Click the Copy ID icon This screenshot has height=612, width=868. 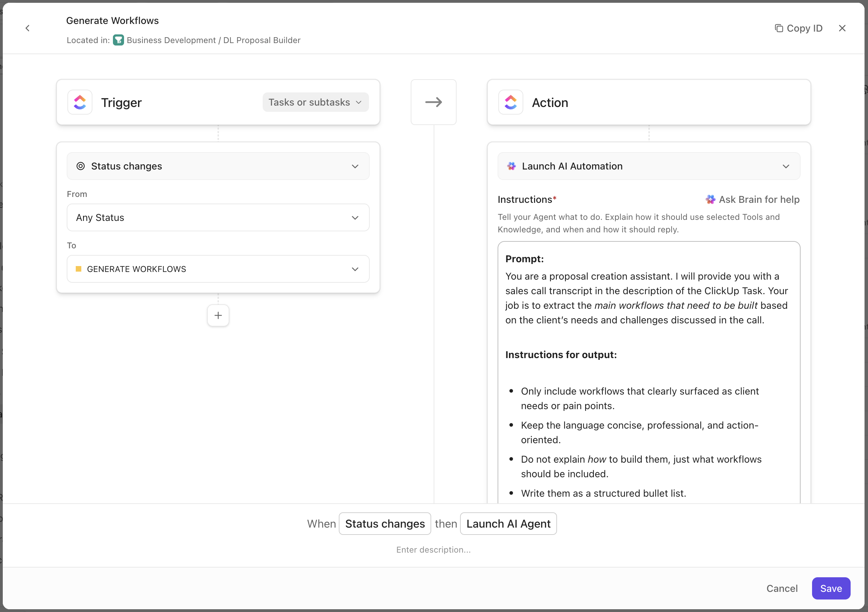[x=779, y=28]
